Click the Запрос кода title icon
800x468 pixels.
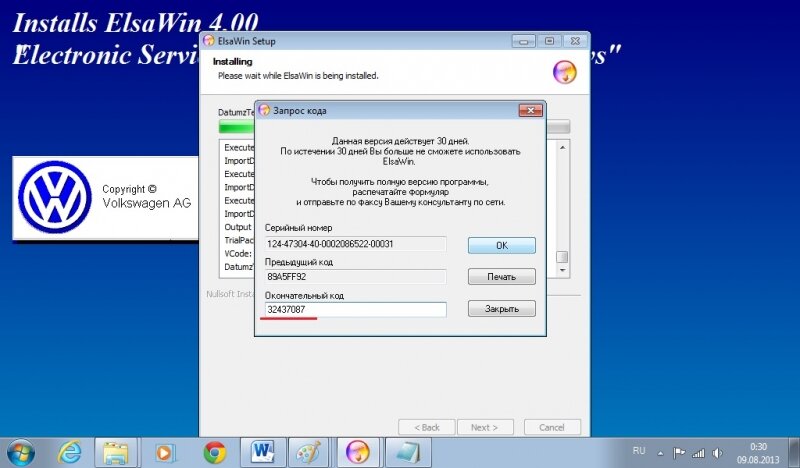(264, 110)
